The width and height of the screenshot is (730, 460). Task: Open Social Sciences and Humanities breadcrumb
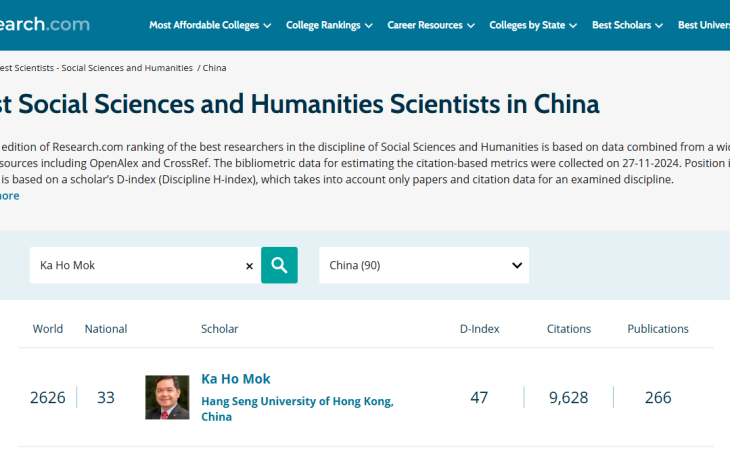click(96, 68)
